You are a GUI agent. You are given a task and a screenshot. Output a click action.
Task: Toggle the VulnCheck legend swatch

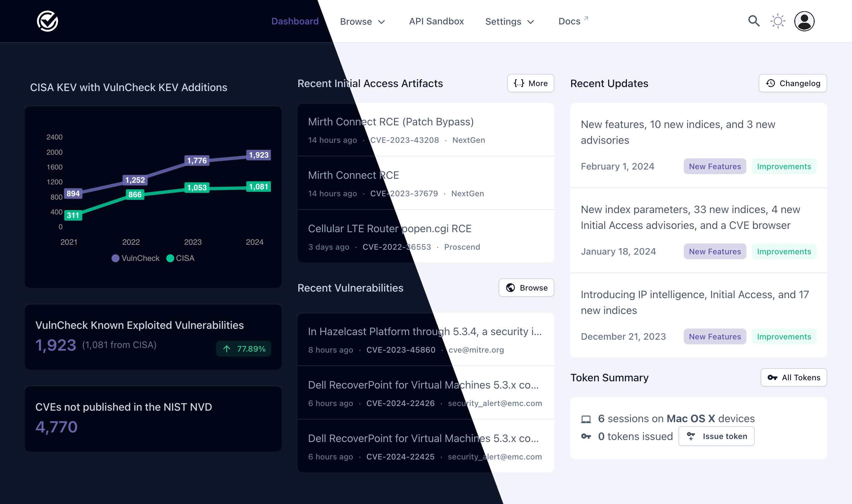point(115,258)
